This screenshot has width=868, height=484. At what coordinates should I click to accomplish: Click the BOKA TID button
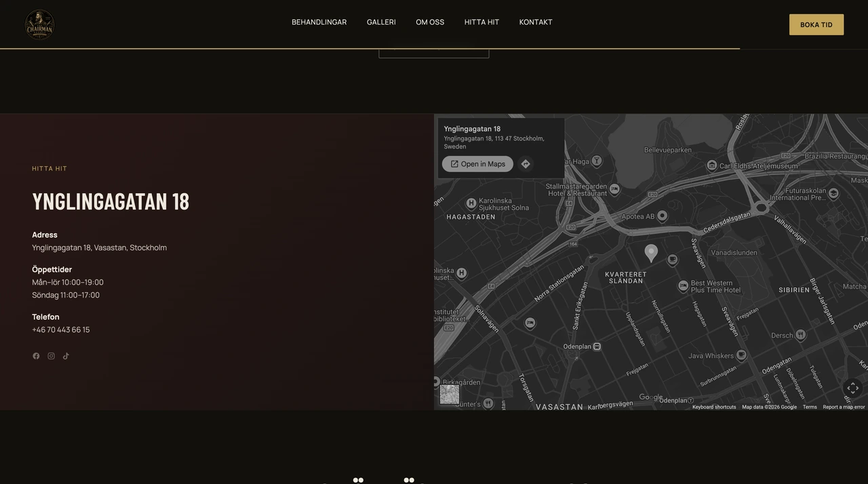[x=816, y=24]
